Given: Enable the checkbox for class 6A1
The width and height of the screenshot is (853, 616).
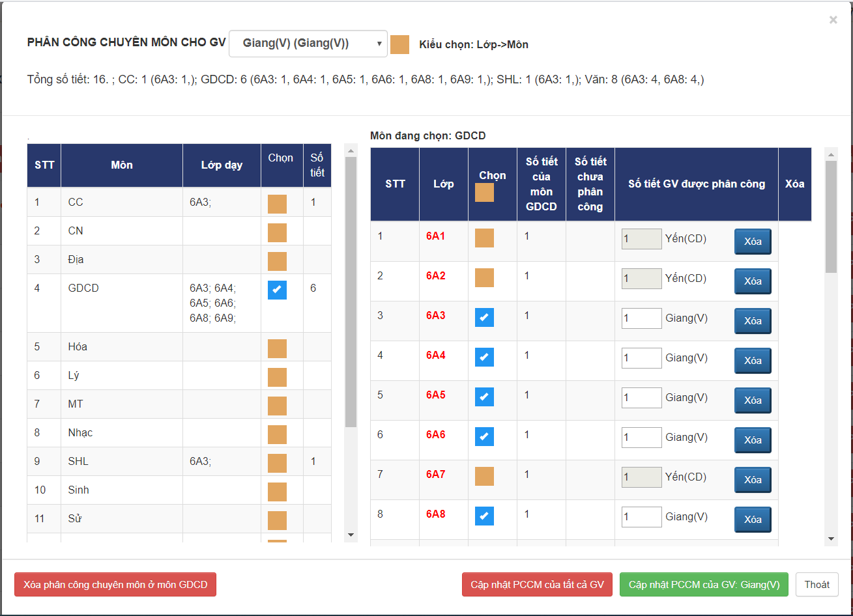Looking at the screenshot, I should (x=484, y=238).
